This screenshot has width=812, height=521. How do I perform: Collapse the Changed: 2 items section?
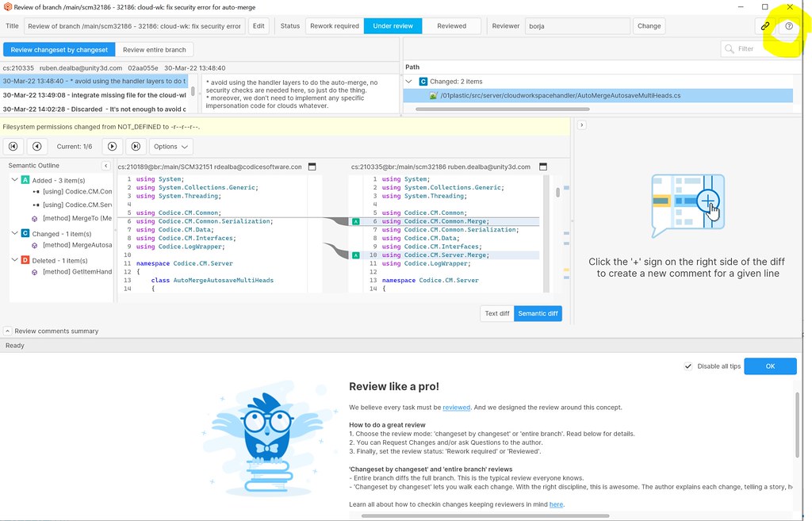(409, 81)
